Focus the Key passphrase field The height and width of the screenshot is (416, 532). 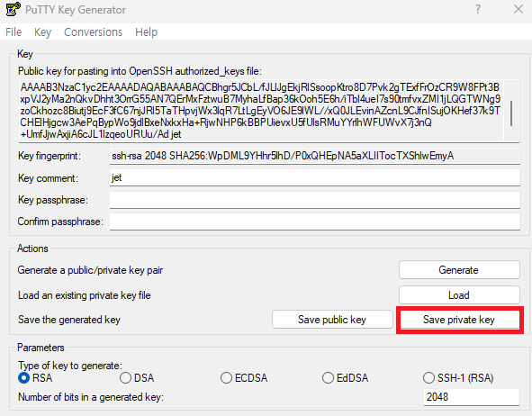tap(314, 200)
